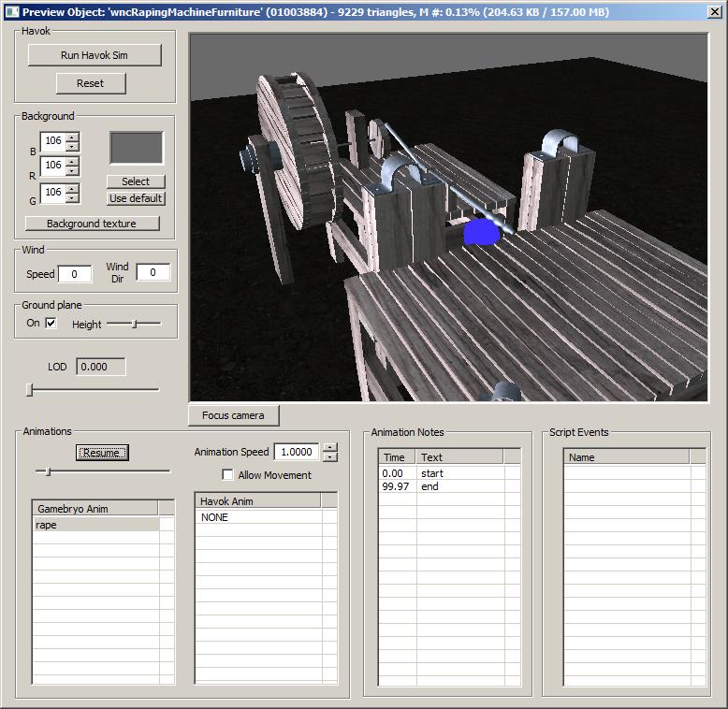Screen dimensions: 728x709
Task: Open the Background texture chooser
Action: 92,224
